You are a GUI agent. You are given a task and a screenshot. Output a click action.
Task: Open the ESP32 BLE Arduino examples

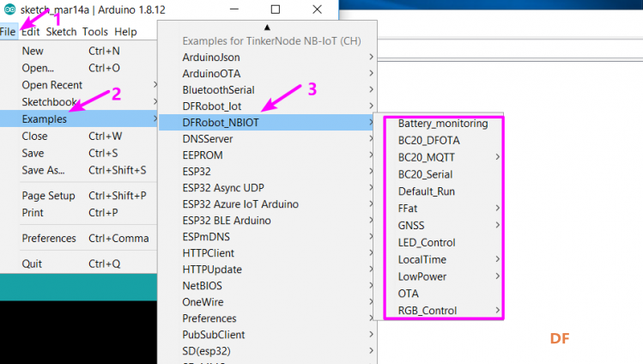267,221
